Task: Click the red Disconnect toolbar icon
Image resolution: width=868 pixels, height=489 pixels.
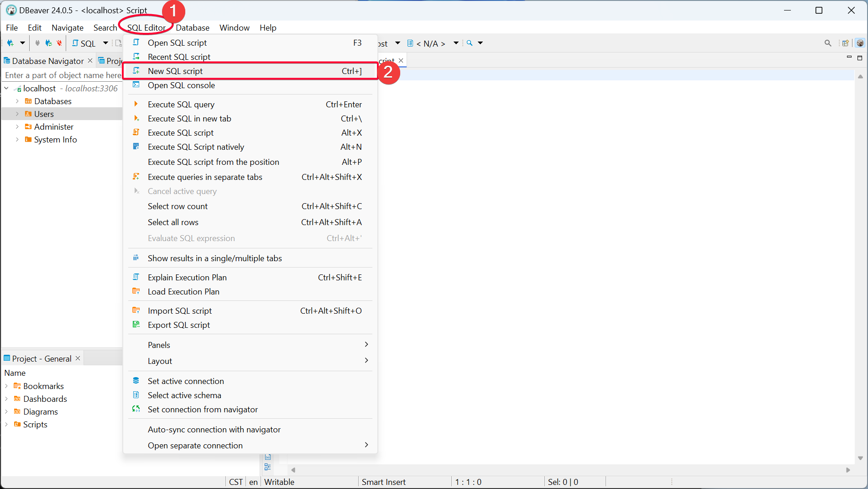Action: 59,43
